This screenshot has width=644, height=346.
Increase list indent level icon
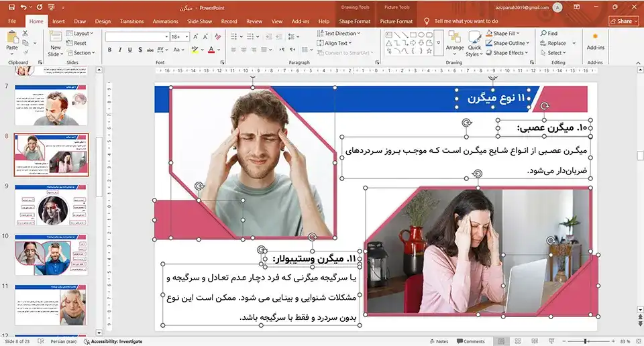[x=278, y=37]
